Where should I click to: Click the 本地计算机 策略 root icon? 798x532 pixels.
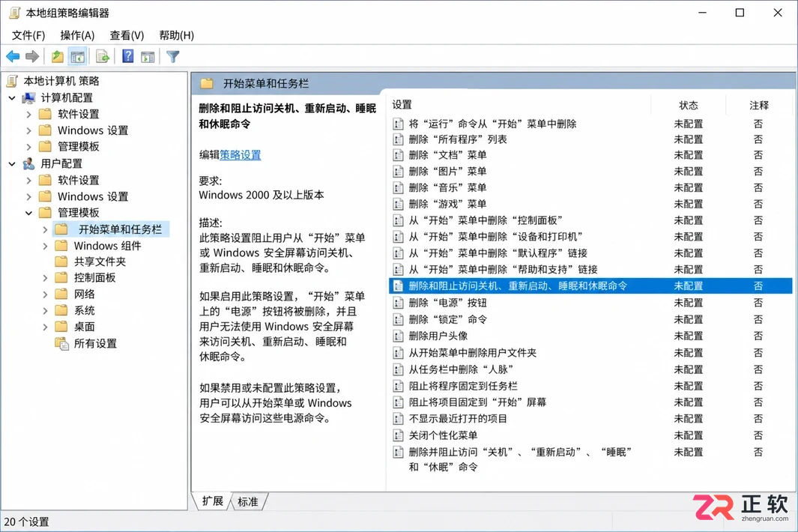[12, 81]
